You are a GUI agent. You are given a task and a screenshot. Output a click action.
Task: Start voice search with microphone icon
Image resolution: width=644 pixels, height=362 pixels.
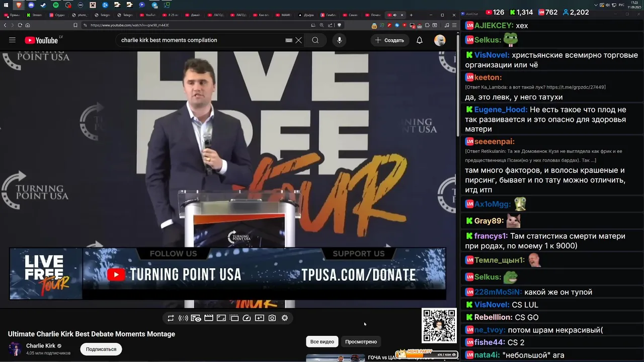pos(340,40)
